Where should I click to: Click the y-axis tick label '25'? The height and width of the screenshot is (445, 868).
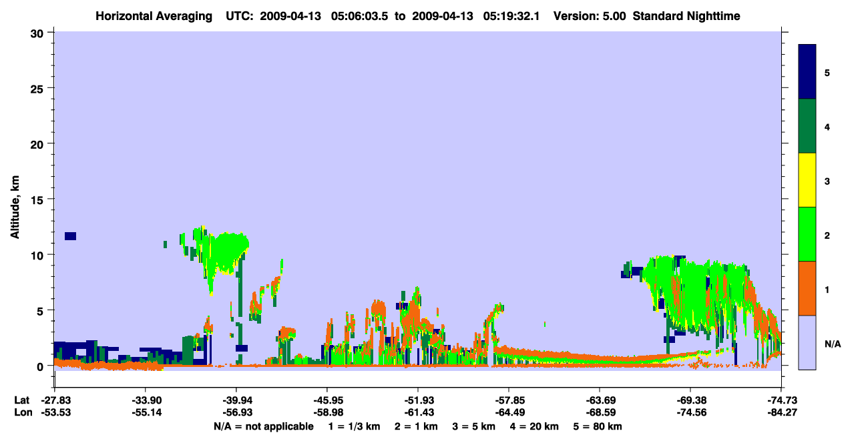tap(39, 88)
